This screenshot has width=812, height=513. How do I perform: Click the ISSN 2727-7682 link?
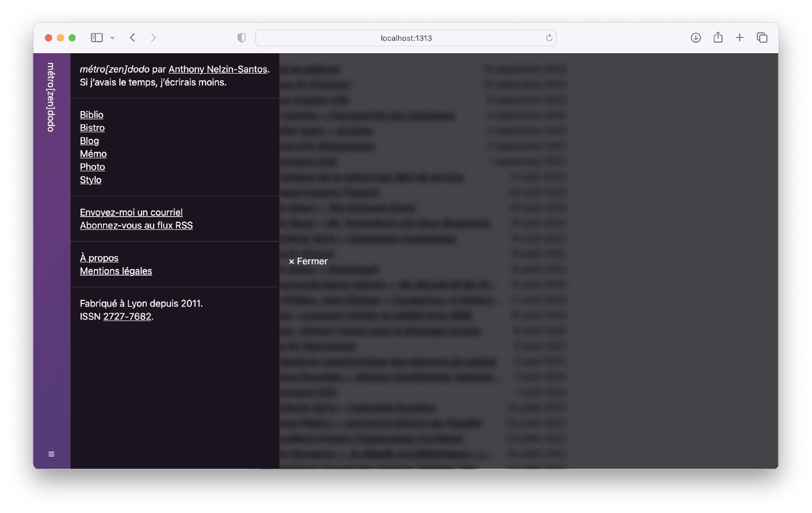point(127,317)
